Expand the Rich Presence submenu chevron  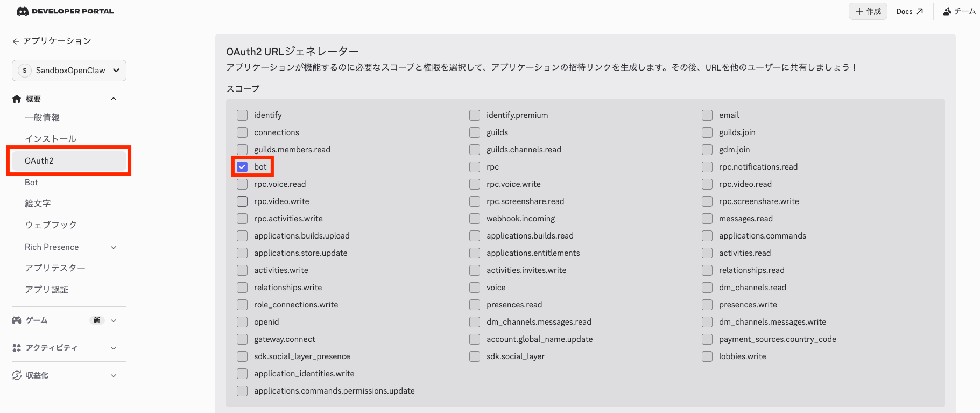tap(114, 247)
